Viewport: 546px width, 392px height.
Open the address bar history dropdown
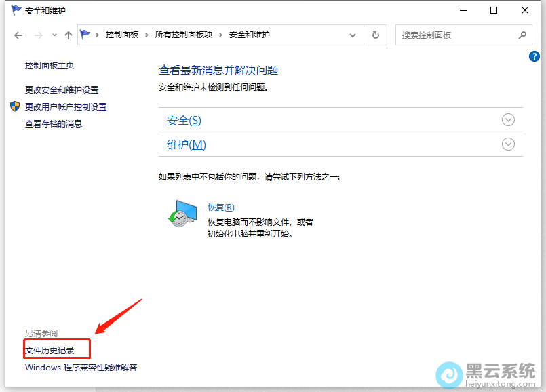point(352,34)
